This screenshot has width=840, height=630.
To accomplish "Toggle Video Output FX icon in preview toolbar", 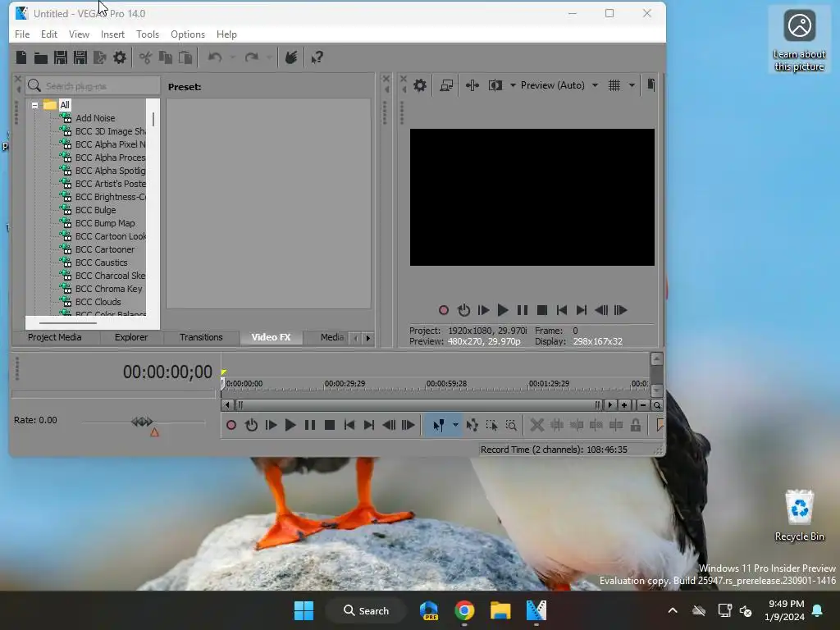I will [472, 85].
